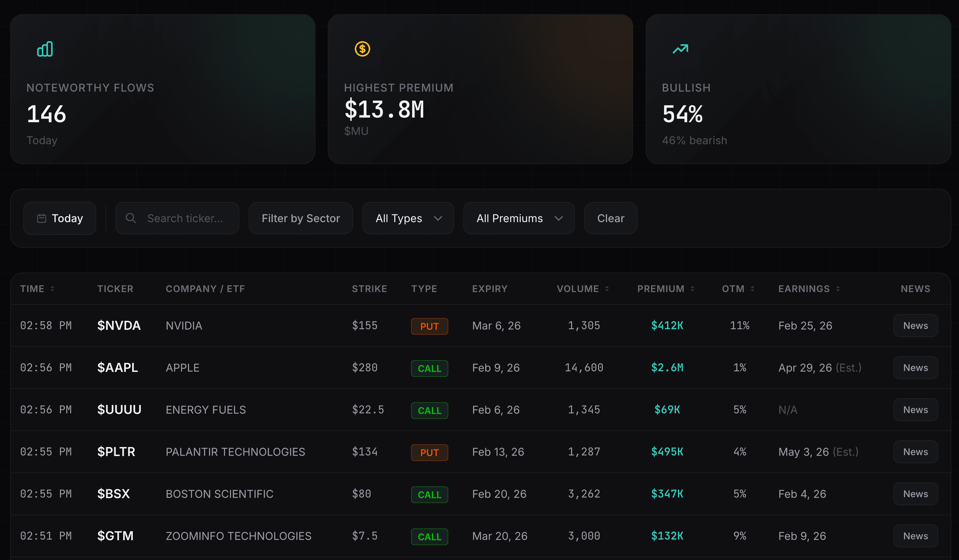Toggle the CALL badge on the $AAPL row
Screen dimensions: 959x560
429,368
